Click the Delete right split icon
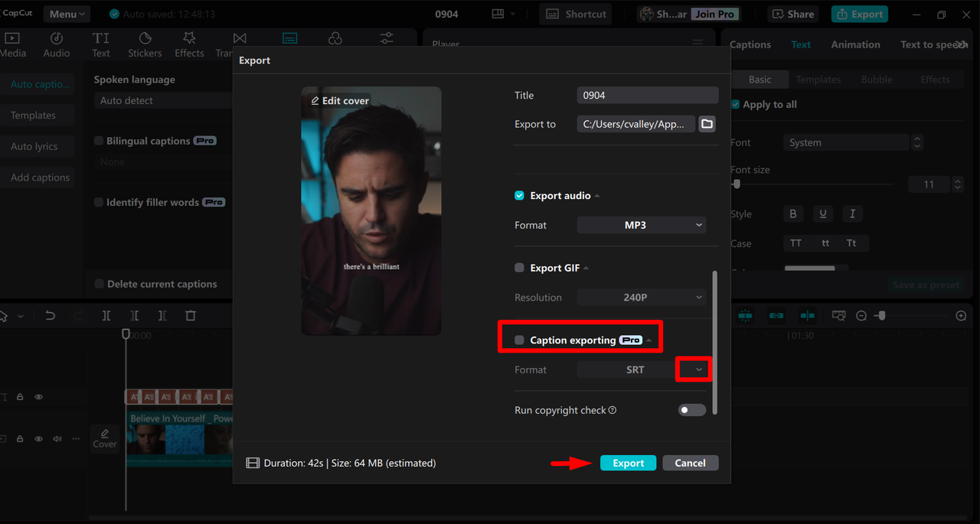Screen dimensions: 980x524 pos(162,315)
